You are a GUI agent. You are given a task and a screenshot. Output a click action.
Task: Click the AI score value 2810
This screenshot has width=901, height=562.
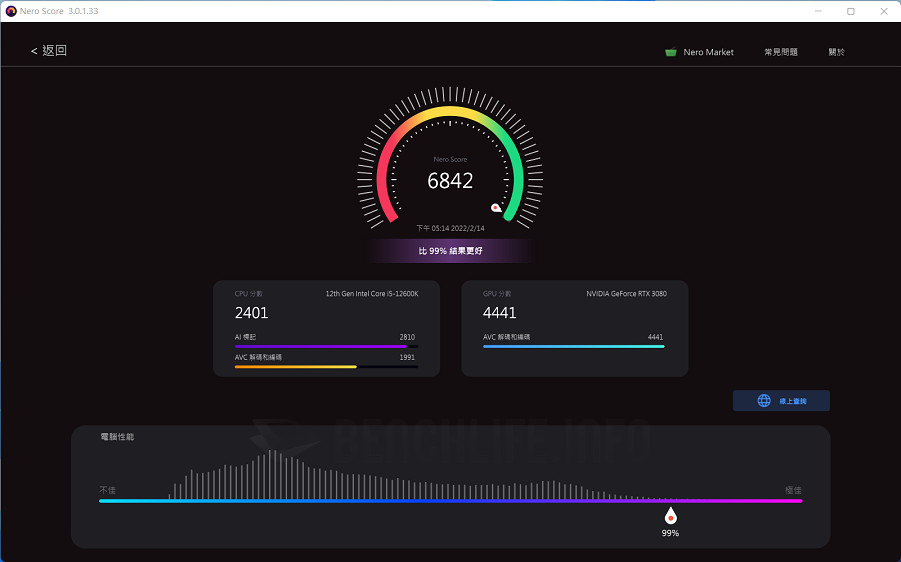407,337
